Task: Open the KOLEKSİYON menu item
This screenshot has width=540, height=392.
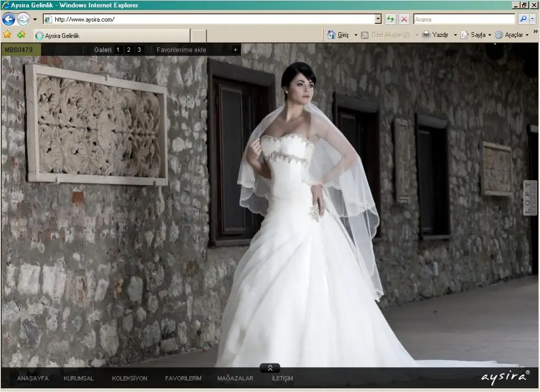Action: [x=129, y=378]
